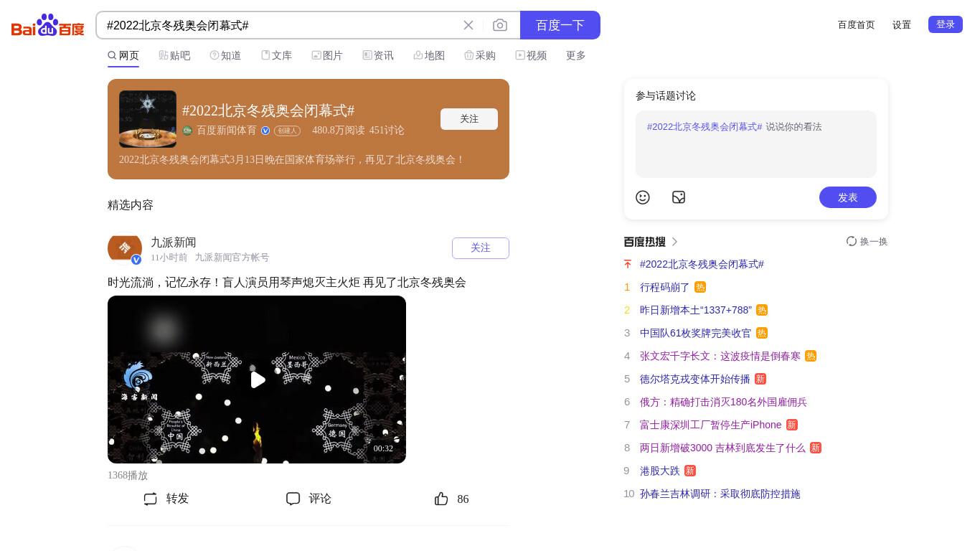Switch to 采购 tab
Viewport: 980px width, 551px height.
(x=480, y=55)
